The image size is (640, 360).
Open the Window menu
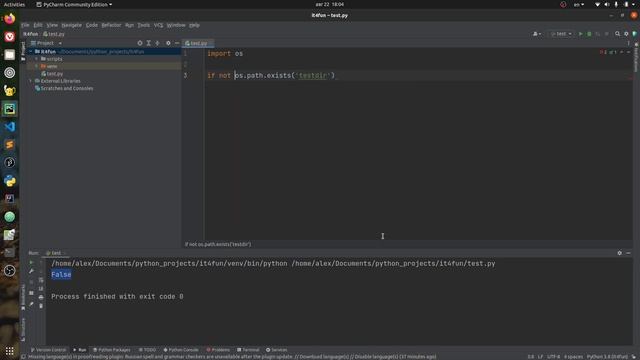tap(176, 25)
